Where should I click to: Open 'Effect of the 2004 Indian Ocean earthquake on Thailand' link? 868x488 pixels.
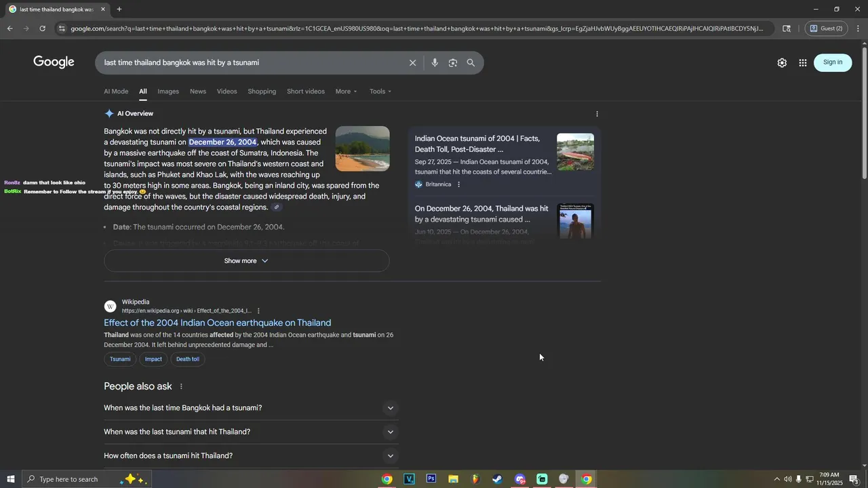click(217, 323)
